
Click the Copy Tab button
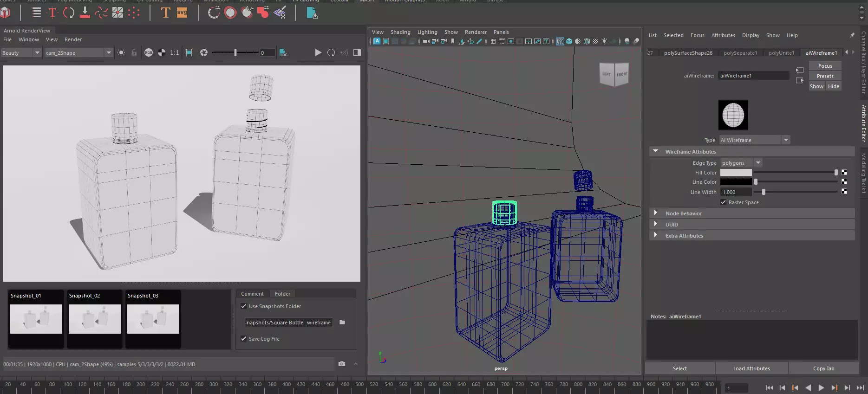click(x=823, y=368)
